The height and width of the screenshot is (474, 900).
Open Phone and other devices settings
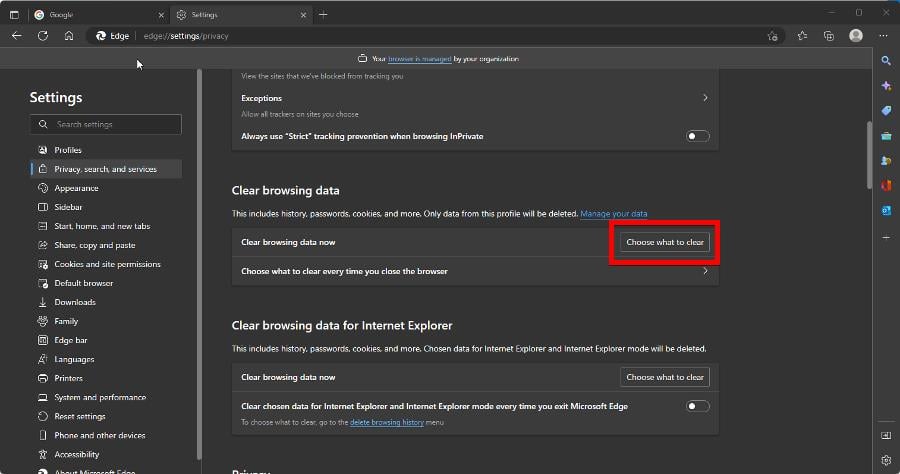(106, 435)
